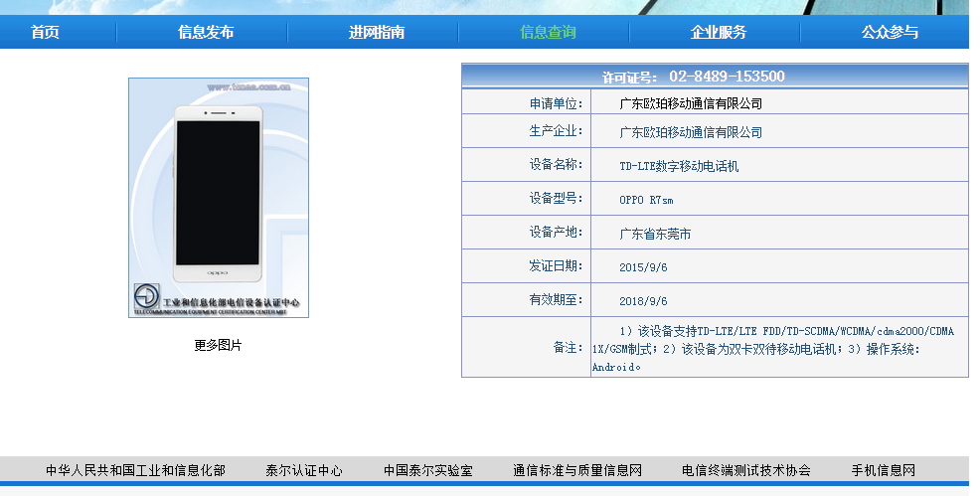980x496 pixels.
Task: Select device name TD-LTE数字移动电话机
Action: [x=679, y=166]
